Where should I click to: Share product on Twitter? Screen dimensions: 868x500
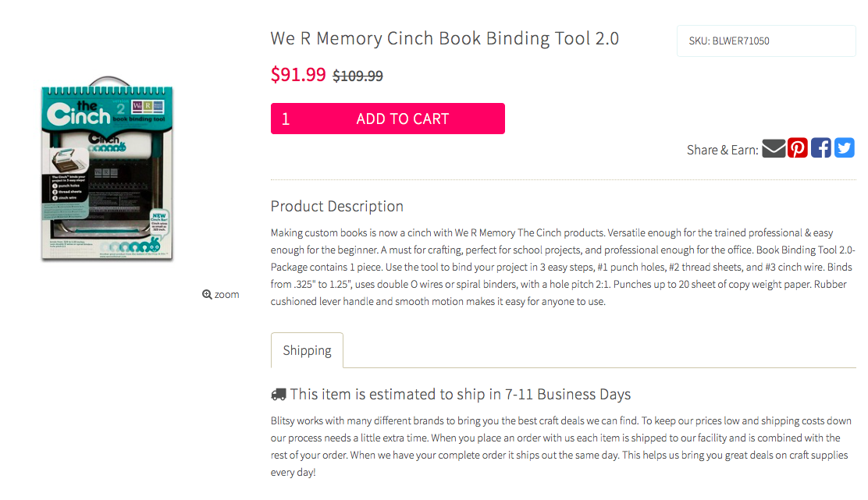[x=845, y=148]
